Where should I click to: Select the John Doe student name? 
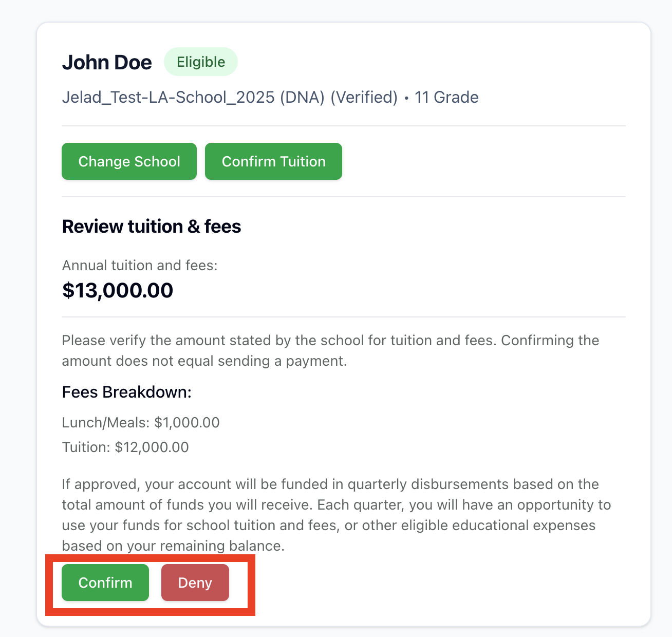tap(107, 62)
